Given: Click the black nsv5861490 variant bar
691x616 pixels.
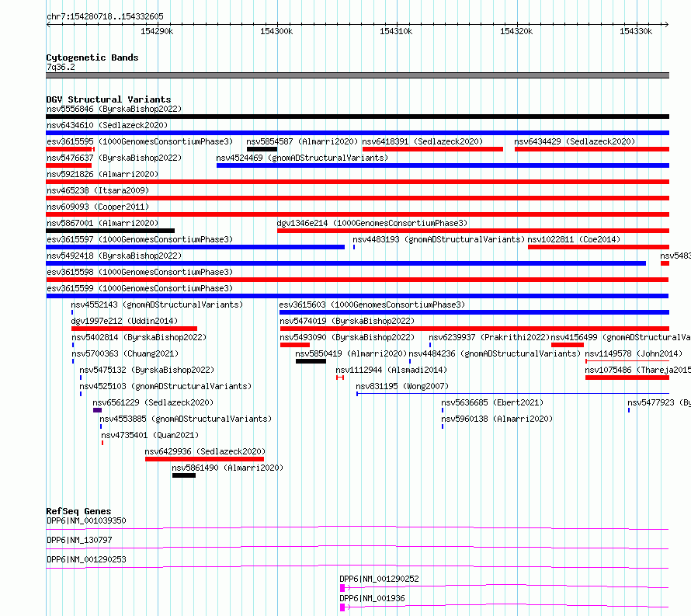Looking at the screenshot, I should coord(184,475).
